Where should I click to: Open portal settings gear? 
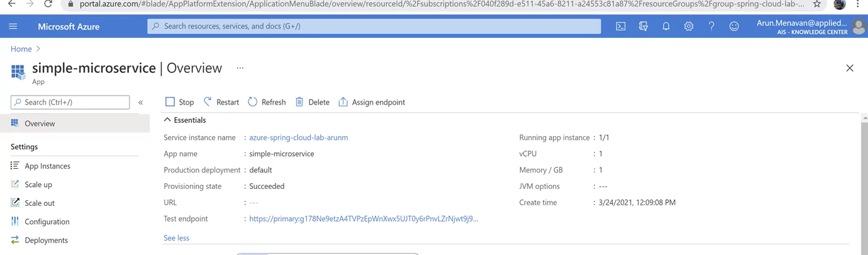689,26
